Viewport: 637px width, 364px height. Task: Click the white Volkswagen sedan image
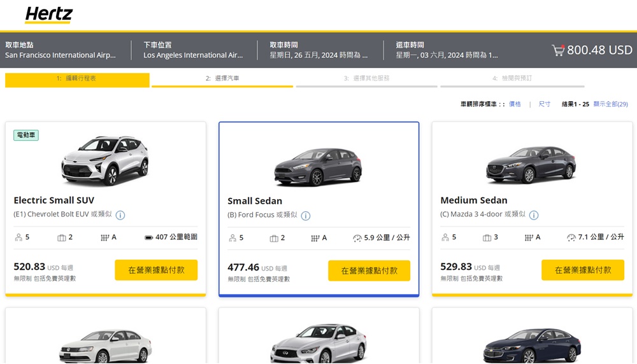pyautogui.click(x=106, y=346)
